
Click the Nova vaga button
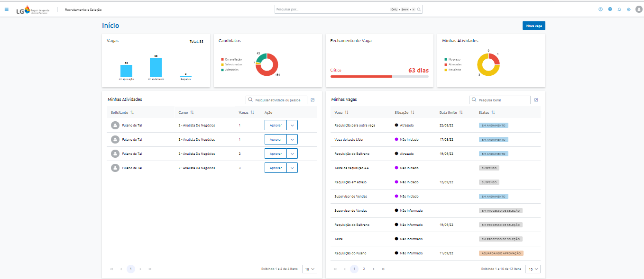[x=534, y=26]
